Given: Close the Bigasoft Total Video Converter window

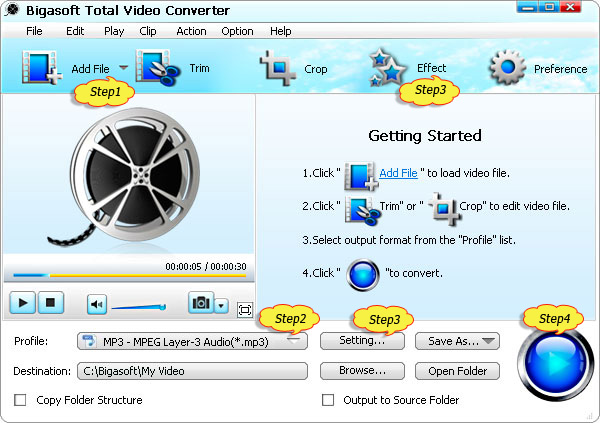Looking at the screenshot, I should (571, 7).
